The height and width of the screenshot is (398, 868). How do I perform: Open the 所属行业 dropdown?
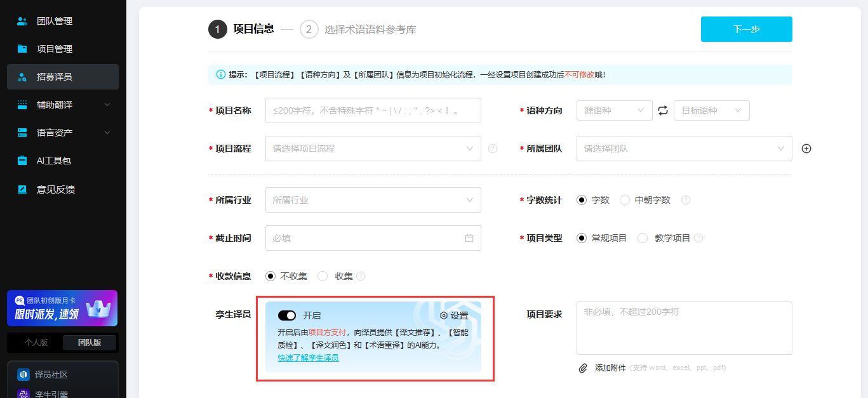[x=373, y=200]
